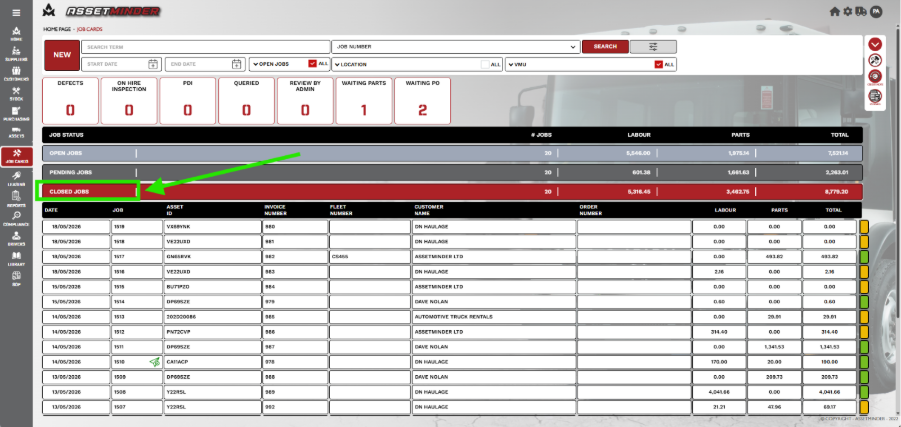Viewport: 901px width, 427px height.
Task: Open the Leasing sidebar section
Action: [x=17, y=179]
